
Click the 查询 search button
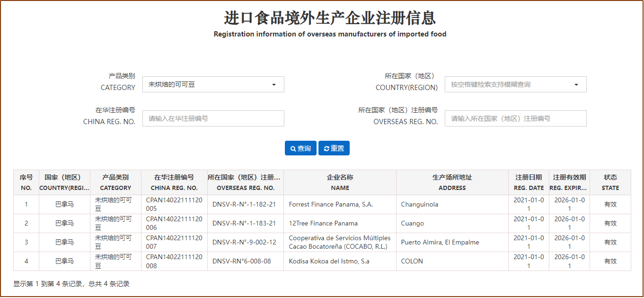point(300,148)
